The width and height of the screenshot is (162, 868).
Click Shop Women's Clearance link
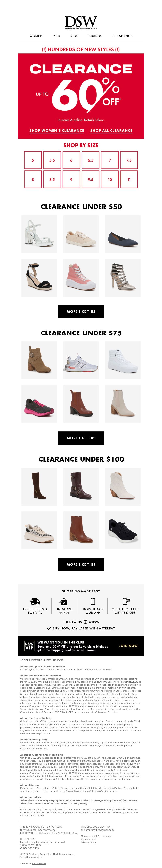point(56,130)
